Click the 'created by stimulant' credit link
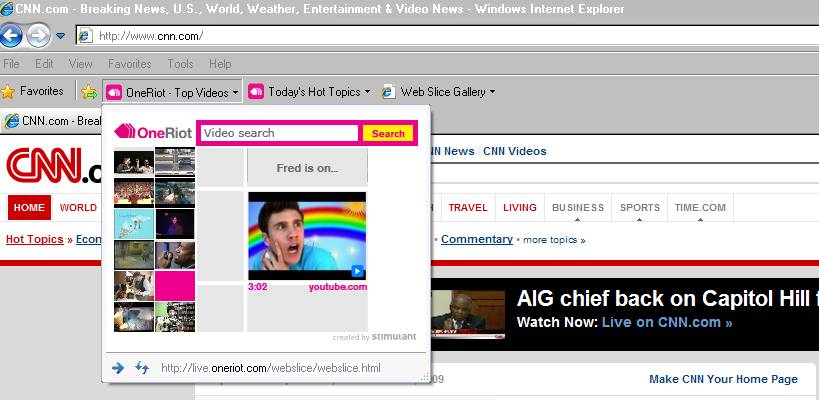This screenshot has height=400, width=819. pos(375,337)
